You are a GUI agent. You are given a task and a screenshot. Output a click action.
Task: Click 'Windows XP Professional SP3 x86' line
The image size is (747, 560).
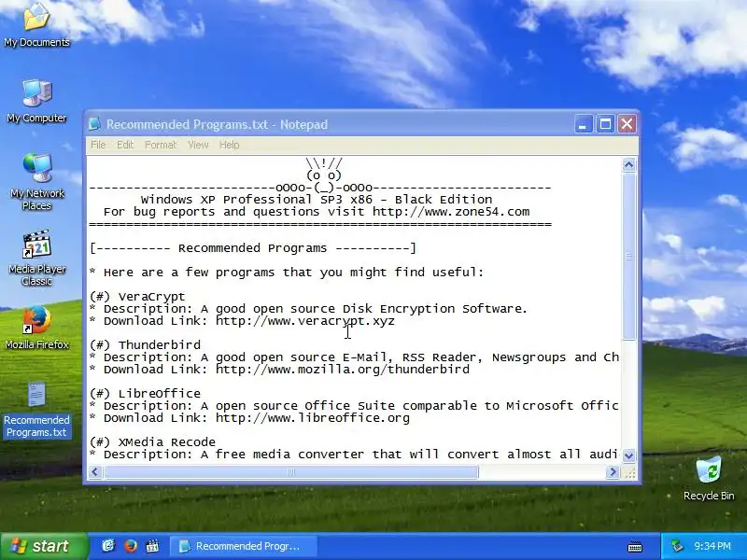click(x=317, y=200)
